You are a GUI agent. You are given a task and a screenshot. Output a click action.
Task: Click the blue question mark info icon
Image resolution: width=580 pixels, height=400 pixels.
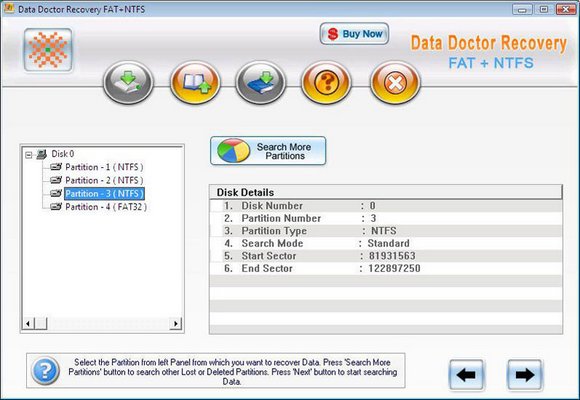tap(45, 370)
